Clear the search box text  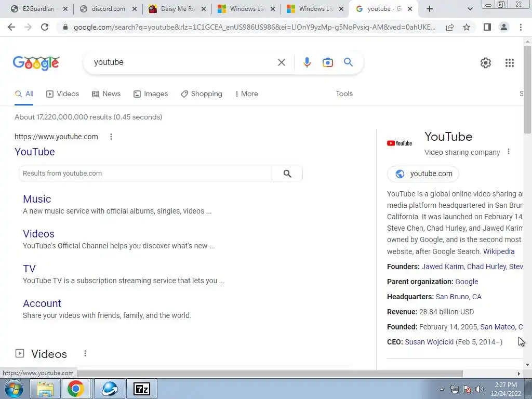click(281, 62)
